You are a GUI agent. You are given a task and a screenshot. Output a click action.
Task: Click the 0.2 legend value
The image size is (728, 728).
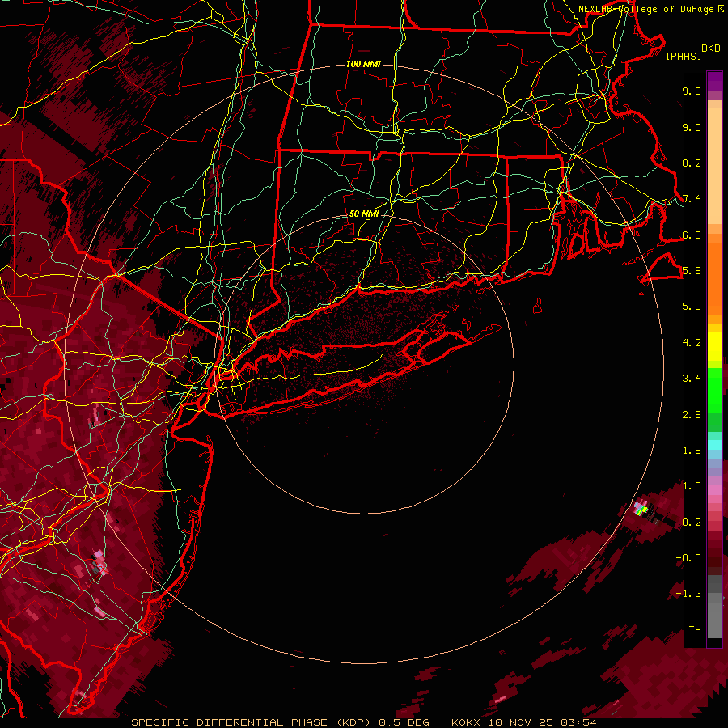(692, 523)
